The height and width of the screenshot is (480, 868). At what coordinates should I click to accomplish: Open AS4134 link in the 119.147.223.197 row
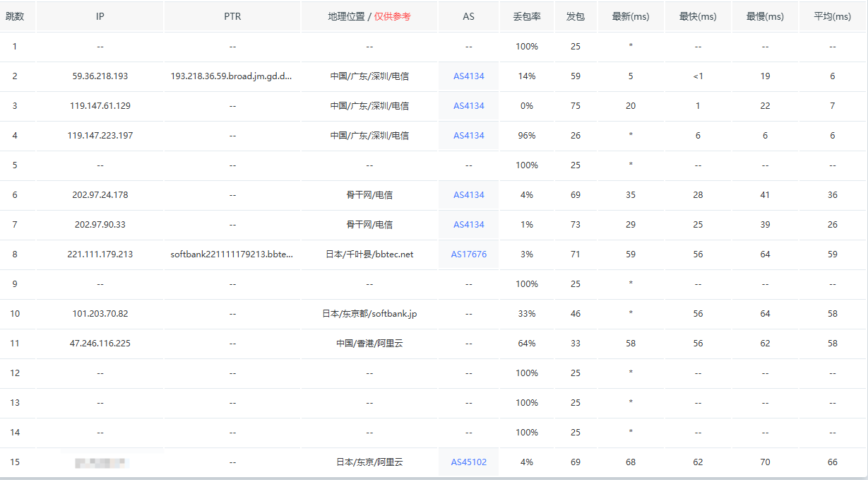click(x=468, y=136)
